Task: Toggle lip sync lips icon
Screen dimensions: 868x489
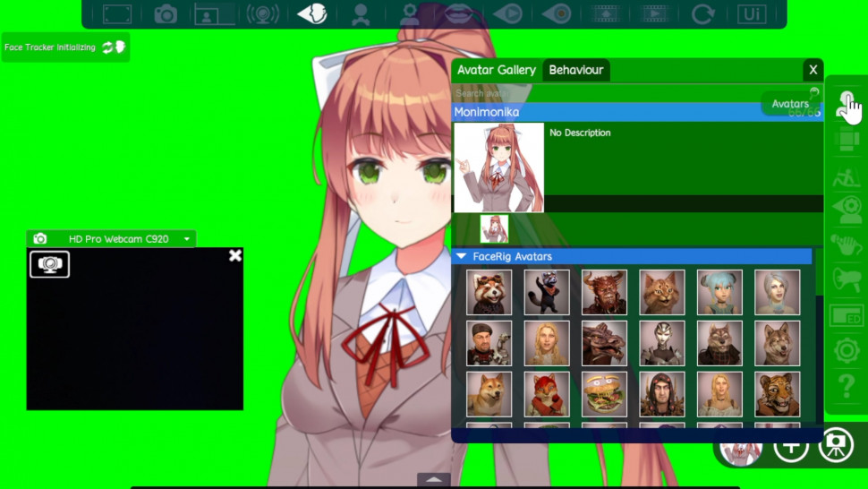Action: [458, 13]
